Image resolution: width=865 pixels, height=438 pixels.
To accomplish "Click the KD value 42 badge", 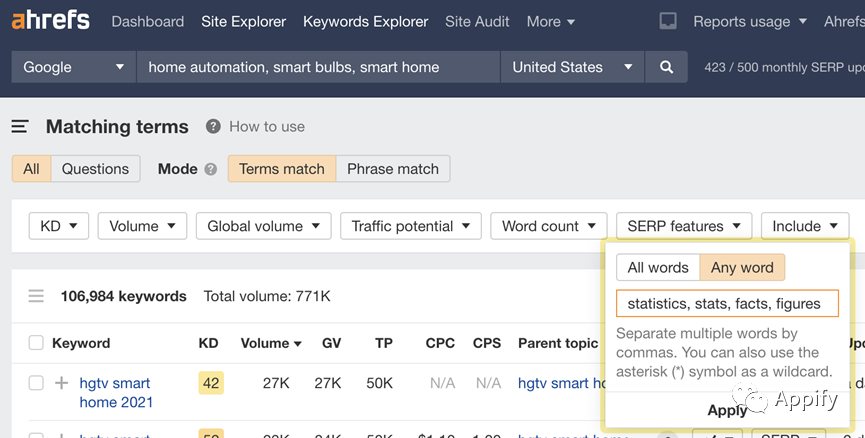I will coord(211,383).
